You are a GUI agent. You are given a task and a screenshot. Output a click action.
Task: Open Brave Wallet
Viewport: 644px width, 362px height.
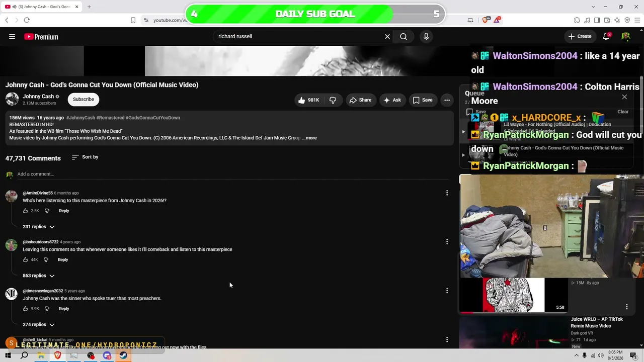(607, 20)
